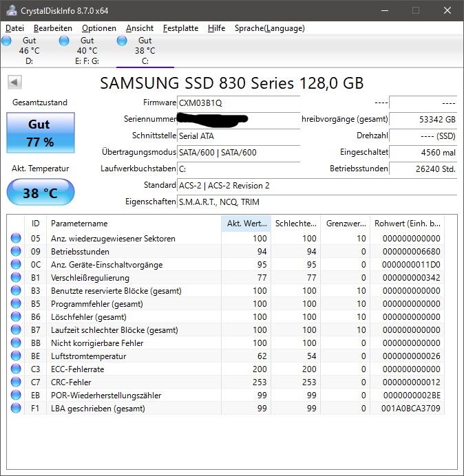The image size is (464, 476).
Task: Click the Gut 77 % health status button
Action: point(41,133)
